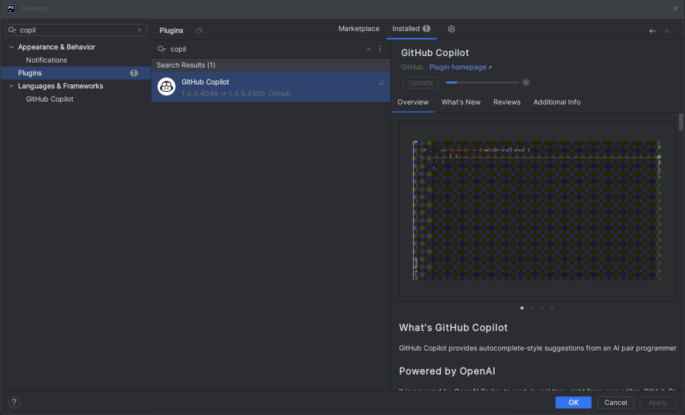Click the GitHub vendor name under title

point(412,67)
